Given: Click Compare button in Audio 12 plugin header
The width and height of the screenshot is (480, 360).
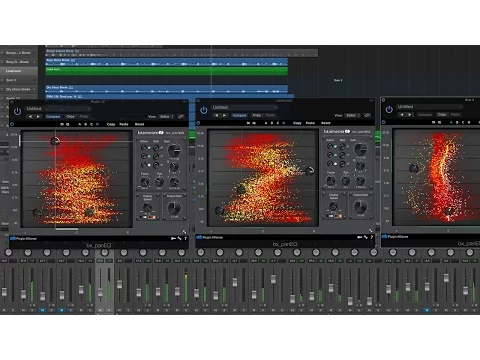Looking at the screenshot, I should point(53,117).
